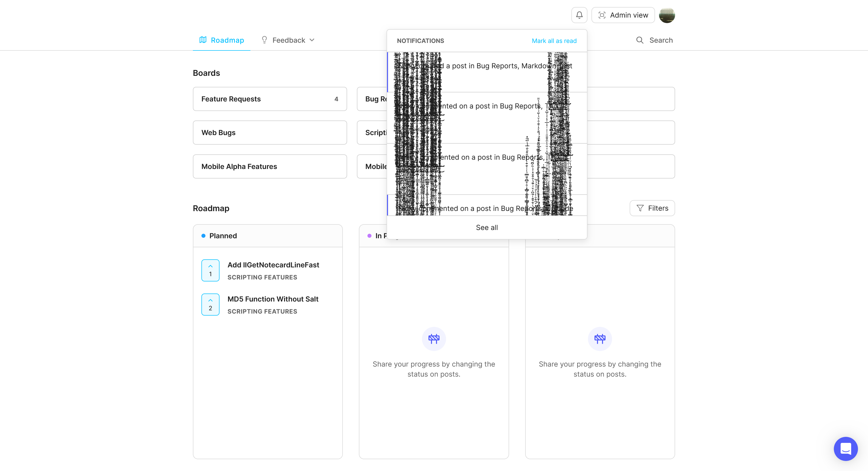This screenshot has height=471, width=868.
Task: Click the Admin view button
Action: pos(623,15)
